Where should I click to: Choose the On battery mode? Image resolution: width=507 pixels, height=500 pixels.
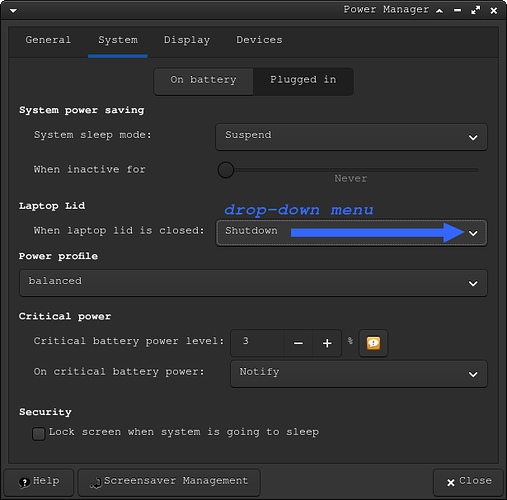click(203, 81)
